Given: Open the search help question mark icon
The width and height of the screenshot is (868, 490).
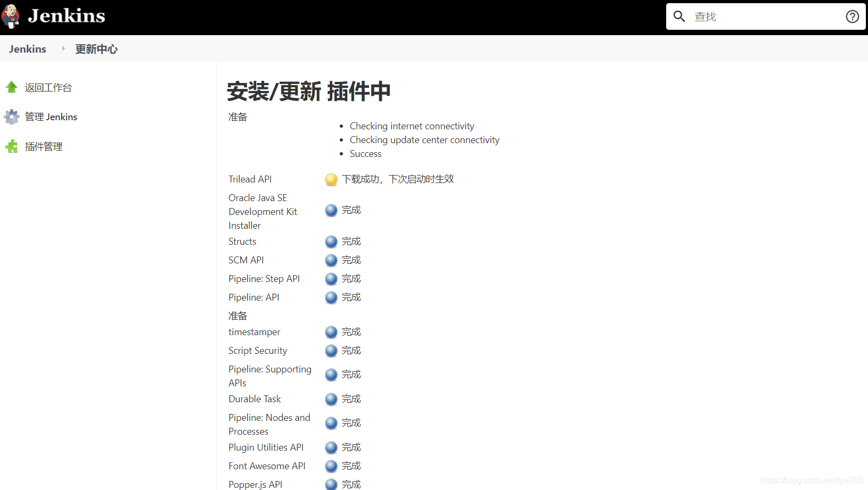Looking at the screenshot, I should click(853, 16).
